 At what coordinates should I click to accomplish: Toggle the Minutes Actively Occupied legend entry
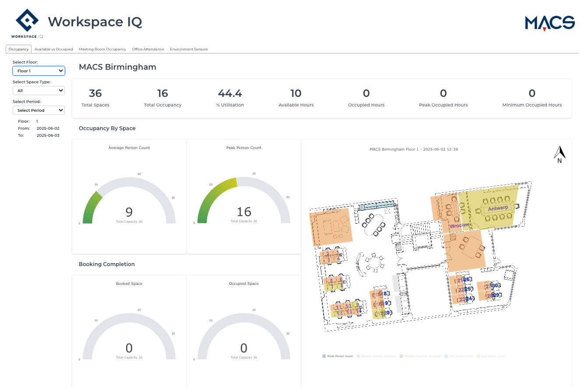coord(376,356)
